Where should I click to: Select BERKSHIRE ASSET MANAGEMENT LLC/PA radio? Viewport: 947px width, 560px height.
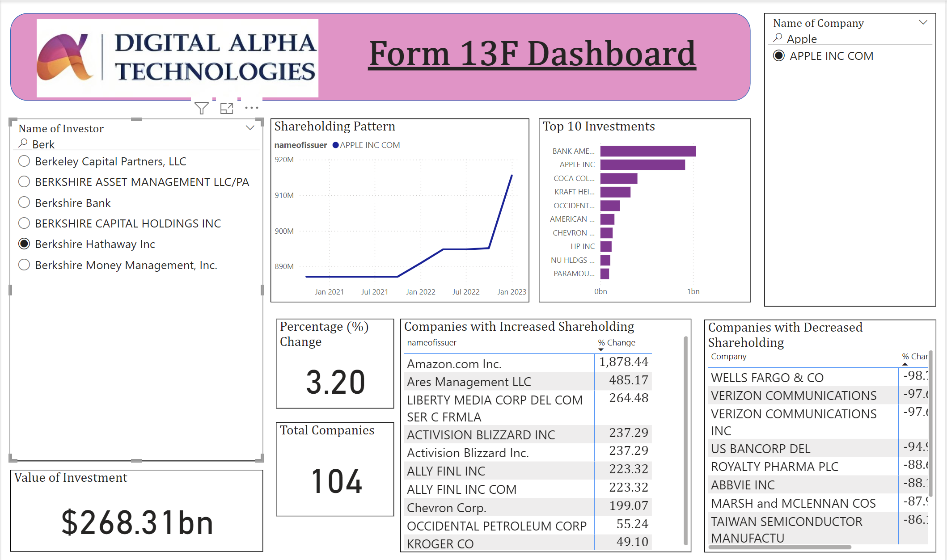click(24, 181)
